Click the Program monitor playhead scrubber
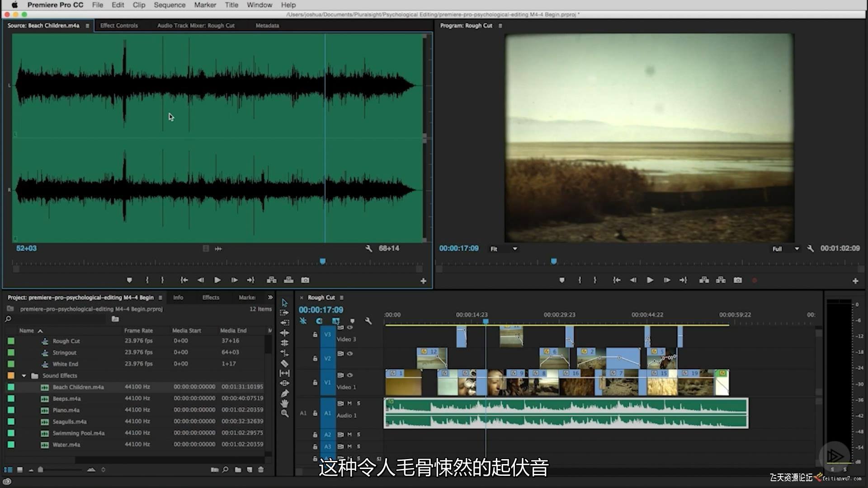 point(553,261)
